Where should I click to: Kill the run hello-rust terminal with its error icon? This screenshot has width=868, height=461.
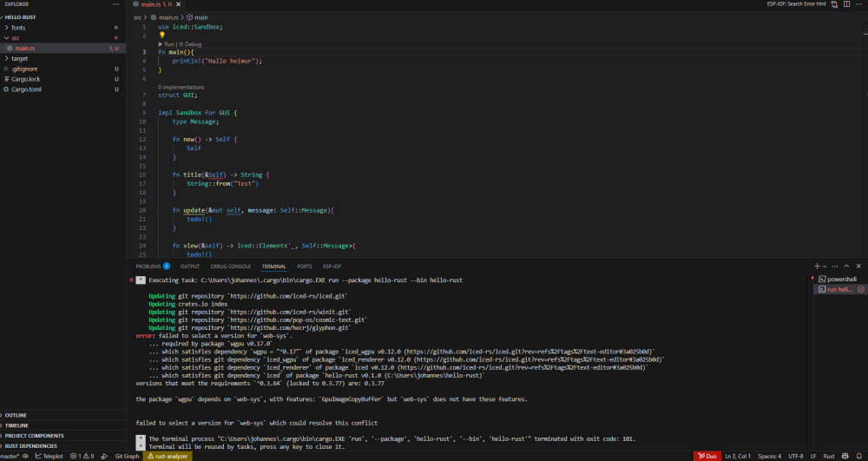pyautogui.click(x=861, y=289)
